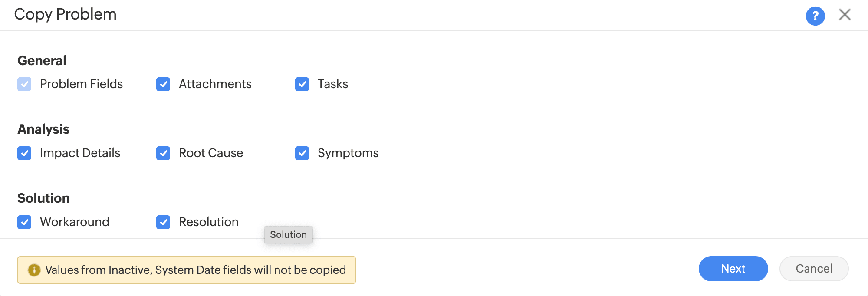Screen dimensions: 868x296
Task: Click the Workaround label text
Action: [75, 222]
